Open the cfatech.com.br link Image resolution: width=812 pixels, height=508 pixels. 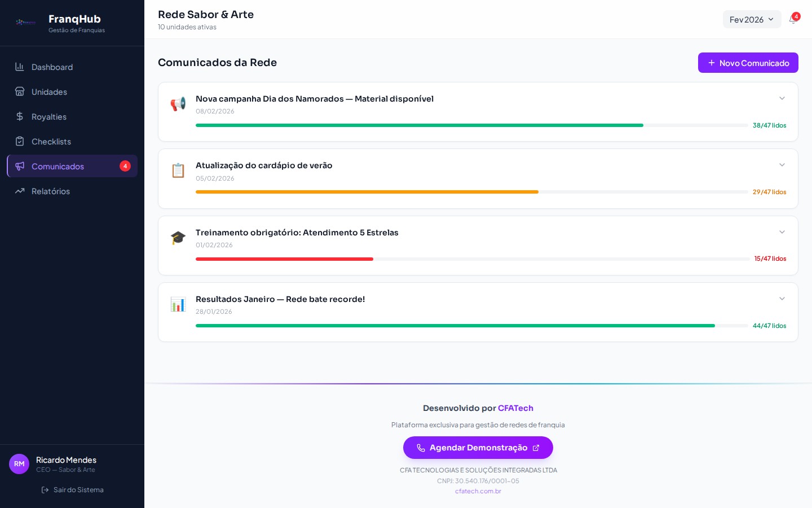coord(478,491)
